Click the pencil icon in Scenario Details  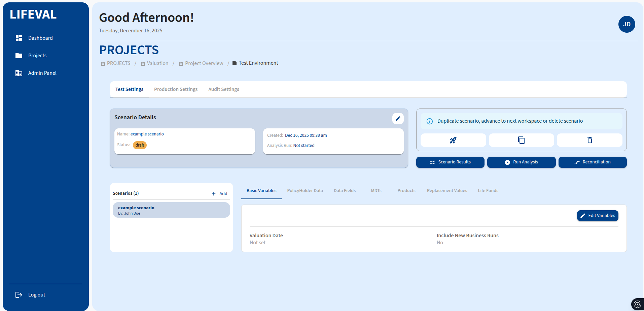coord(398,119)
